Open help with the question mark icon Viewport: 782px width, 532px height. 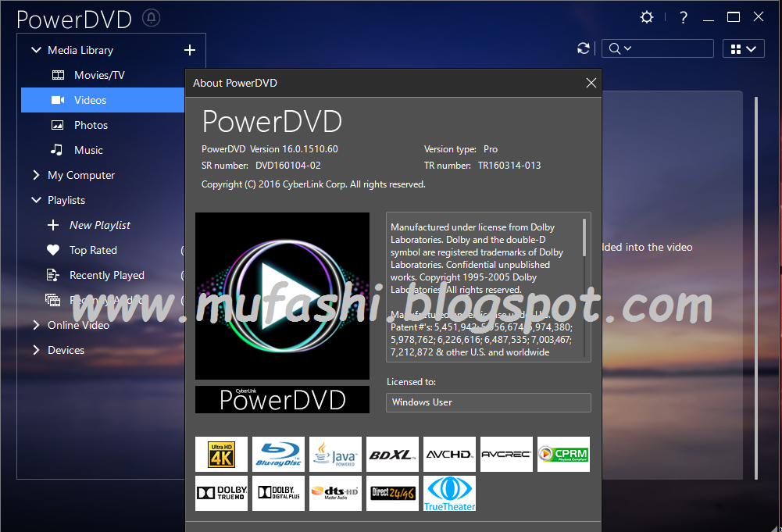coord(684,18)
